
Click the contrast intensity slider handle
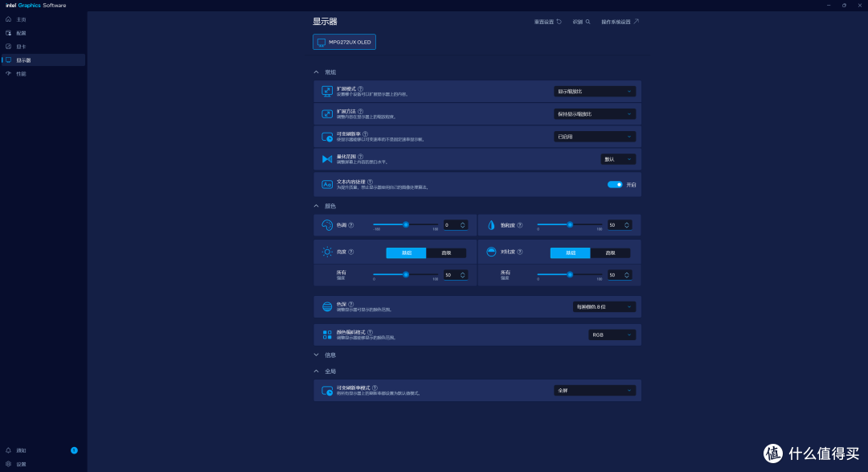[570, 275]
